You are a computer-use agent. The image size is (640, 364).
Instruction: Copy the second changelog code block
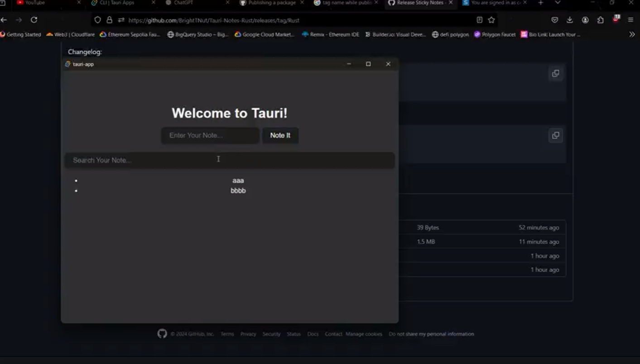click(x=555, y=135)
